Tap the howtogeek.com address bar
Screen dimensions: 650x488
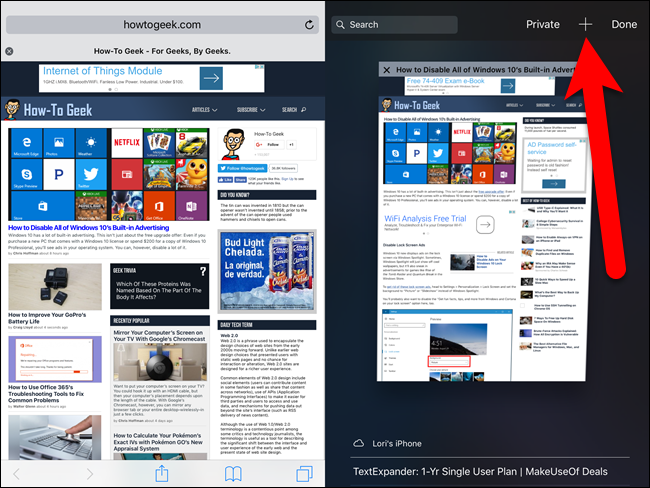162,25
